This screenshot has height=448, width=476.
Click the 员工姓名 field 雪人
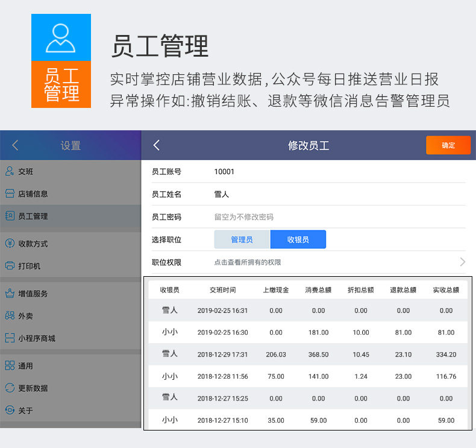(221, 194)
